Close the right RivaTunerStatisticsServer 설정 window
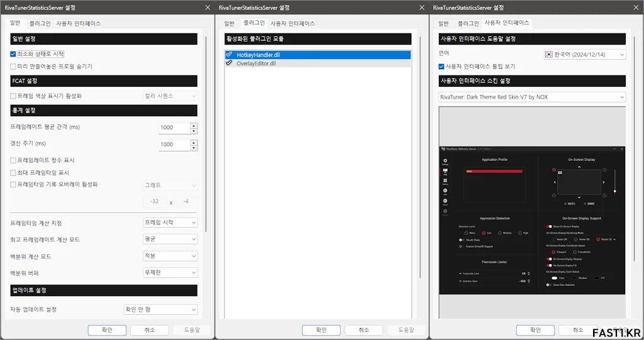Screen dimensions: 644x340 pyautogui.click(x=636, y=8)
